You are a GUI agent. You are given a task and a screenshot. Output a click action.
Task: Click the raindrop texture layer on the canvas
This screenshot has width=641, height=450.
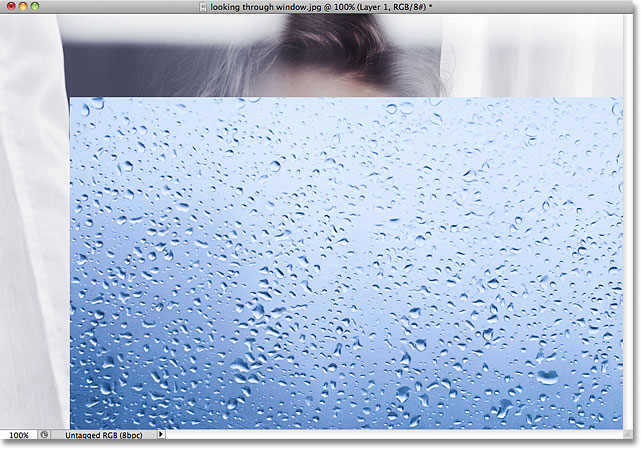tap(346, 263)
